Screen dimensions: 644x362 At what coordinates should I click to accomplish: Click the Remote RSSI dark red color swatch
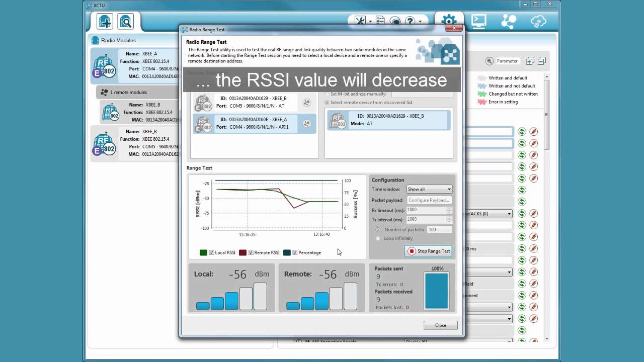click(x=243, y=252)
